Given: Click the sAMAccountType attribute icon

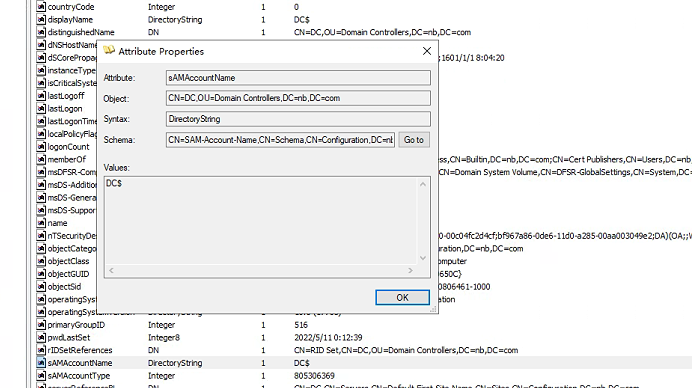Looking at the screenshot, I should [x=41, y=376].
